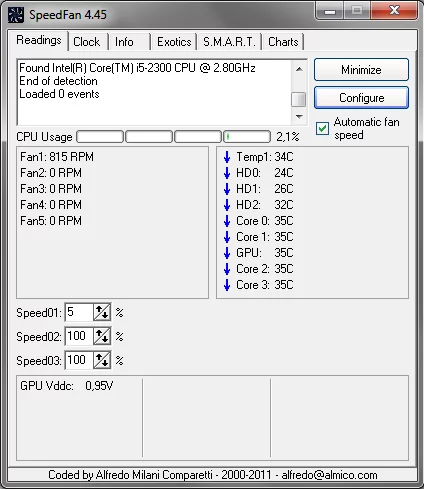424x490 pixels.
Task: Click into the Speed01 value field
Action: (79, 312)
